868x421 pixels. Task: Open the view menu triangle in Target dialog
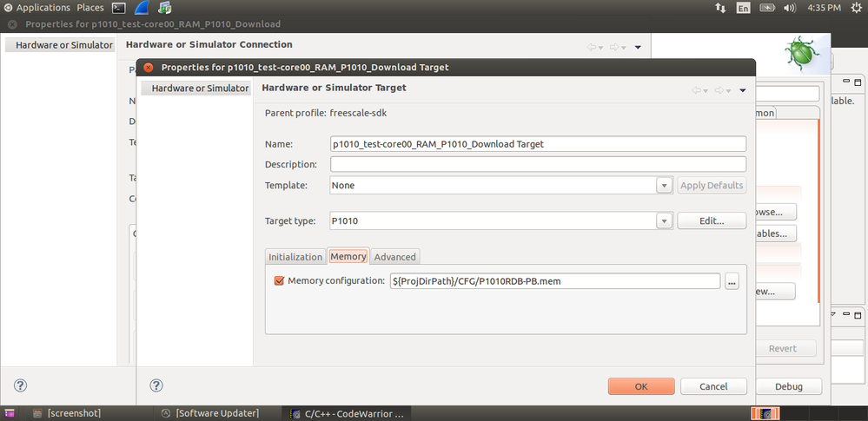tap(743, 91)
